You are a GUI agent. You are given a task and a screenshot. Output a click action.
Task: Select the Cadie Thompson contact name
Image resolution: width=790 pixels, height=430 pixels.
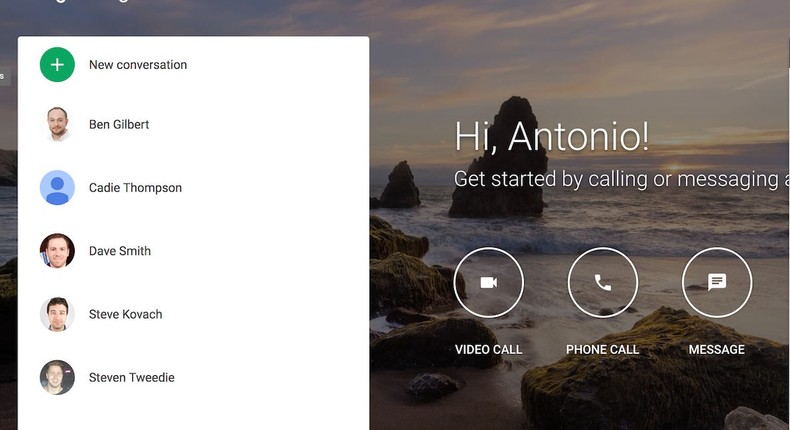point(135,188)
